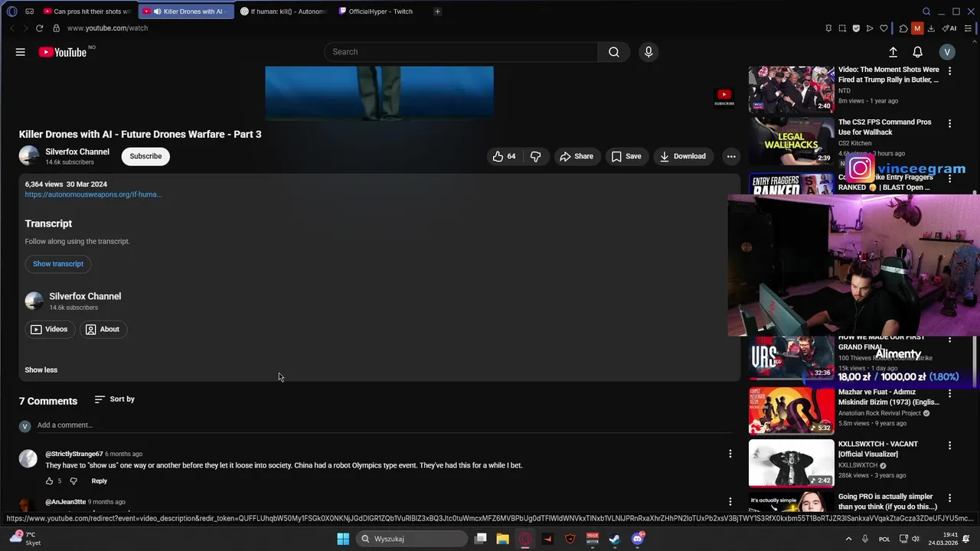The height and width of the screenshot is (551, 980).
Task: Open Silverfox Channel Videos
Action: point(49,329)
